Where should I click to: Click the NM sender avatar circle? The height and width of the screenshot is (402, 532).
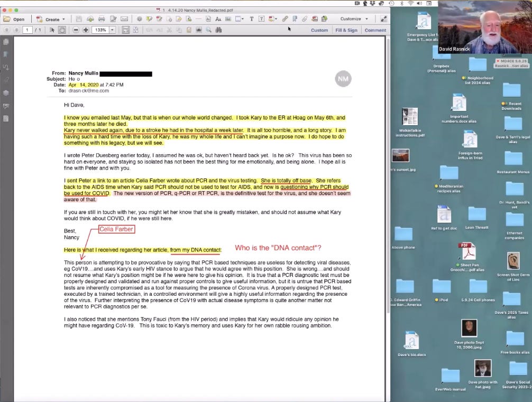click(x=343, y=79)
